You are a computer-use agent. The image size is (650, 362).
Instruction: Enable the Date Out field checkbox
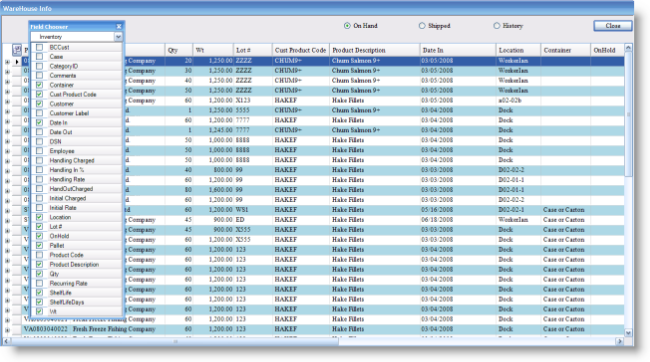[x=39, y=132]
